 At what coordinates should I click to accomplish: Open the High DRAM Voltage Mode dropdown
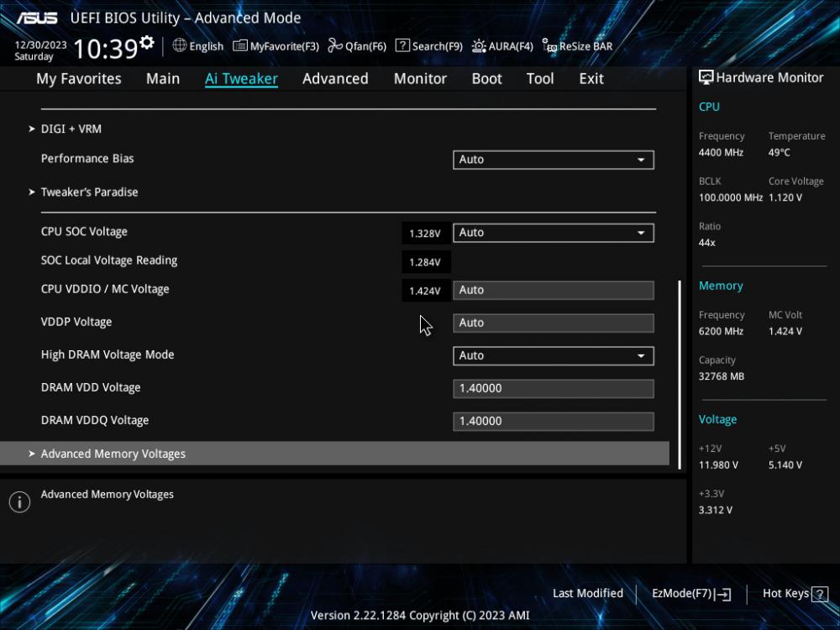click(554, 355)
